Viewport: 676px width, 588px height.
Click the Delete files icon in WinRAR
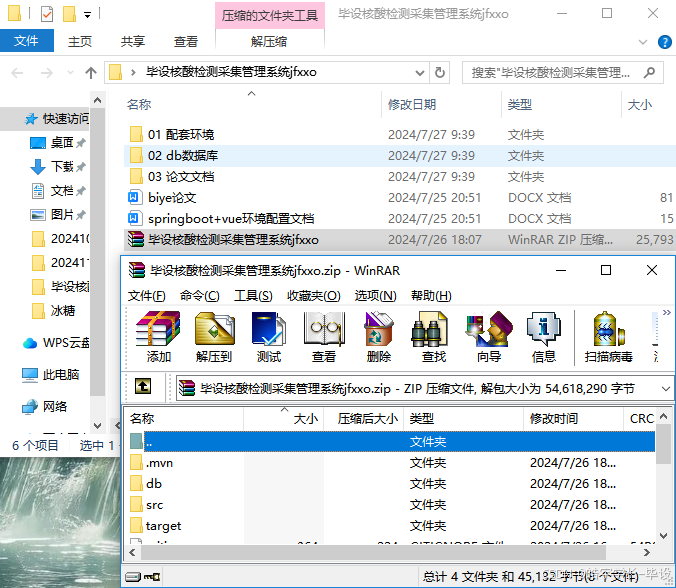pos(379,337)
